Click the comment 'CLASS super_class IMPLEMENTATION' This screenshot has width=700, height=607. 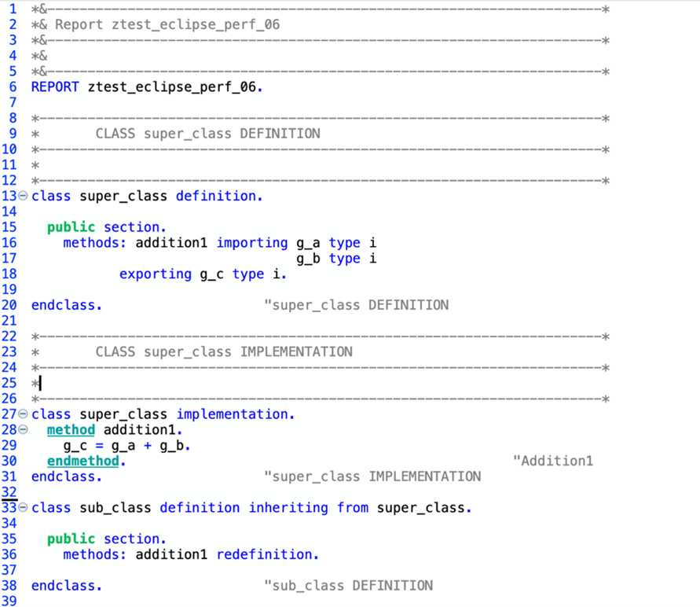click(x=224, y=351)
